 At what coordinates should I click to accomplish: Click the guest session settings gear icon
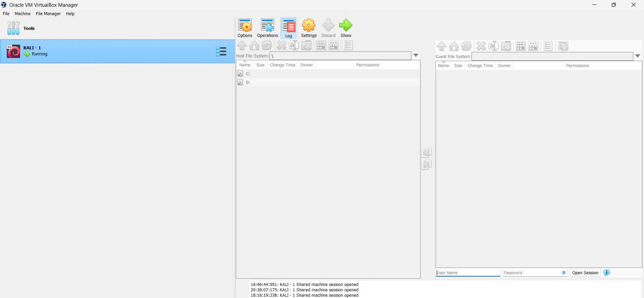coord(563,46)
